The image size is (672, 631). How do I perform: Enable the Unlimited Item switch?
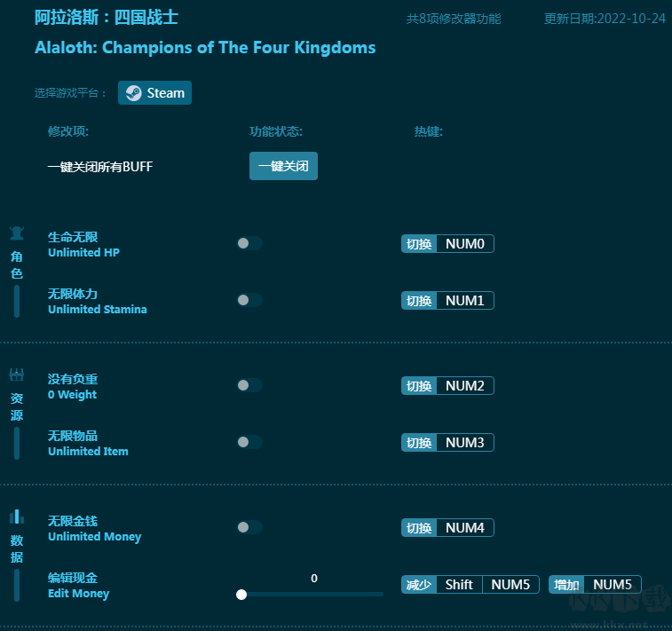(x=249, y=442)
